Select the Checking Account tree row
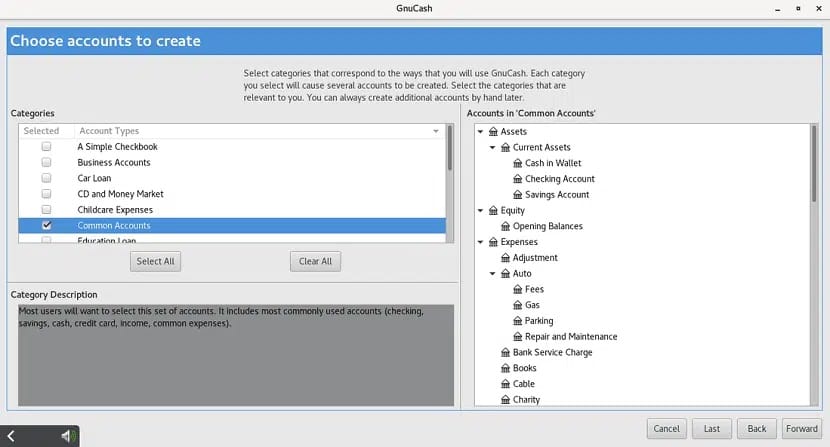The height and width of the screenshot is (447, 830). point(643,179)
